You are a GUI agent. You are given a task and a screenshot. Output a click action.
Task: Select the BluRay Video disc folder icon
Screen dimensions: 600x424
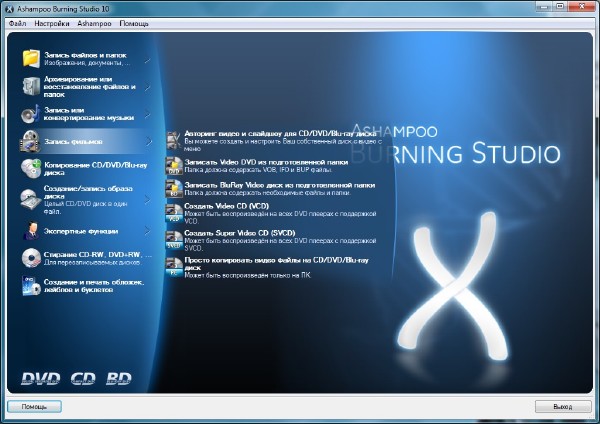click(x=174, y=187)
